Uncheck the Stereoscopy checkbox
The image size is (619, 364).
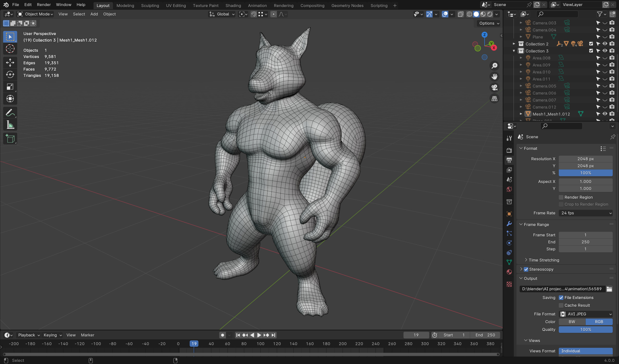tap(526, 269)
